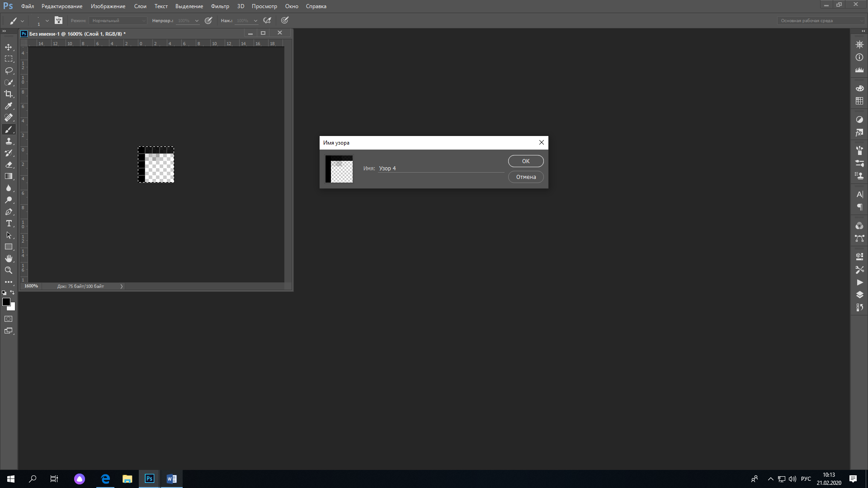This screenshot has height=488, width=868.
Task: Select the Eraser tool
Action: click(x=9, y=164)
